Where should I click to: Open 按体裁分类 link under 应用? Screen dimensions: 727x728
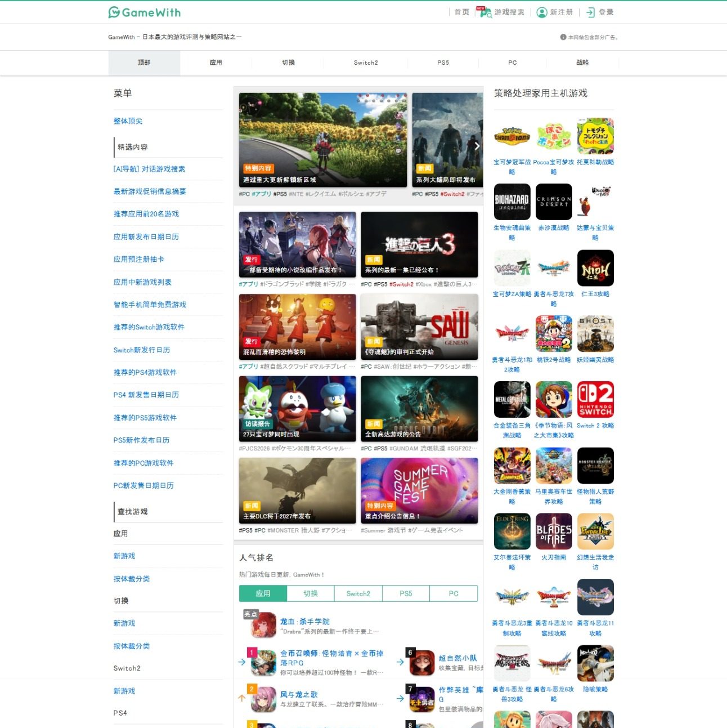[x=132, y=579]
